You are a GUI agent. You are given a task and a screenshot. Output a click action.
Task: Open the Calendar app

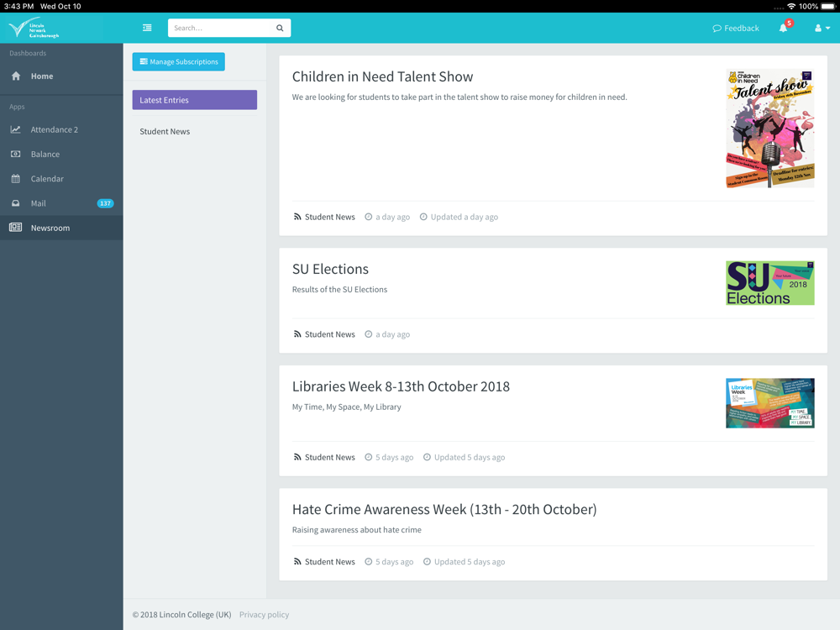pos(61,179)
